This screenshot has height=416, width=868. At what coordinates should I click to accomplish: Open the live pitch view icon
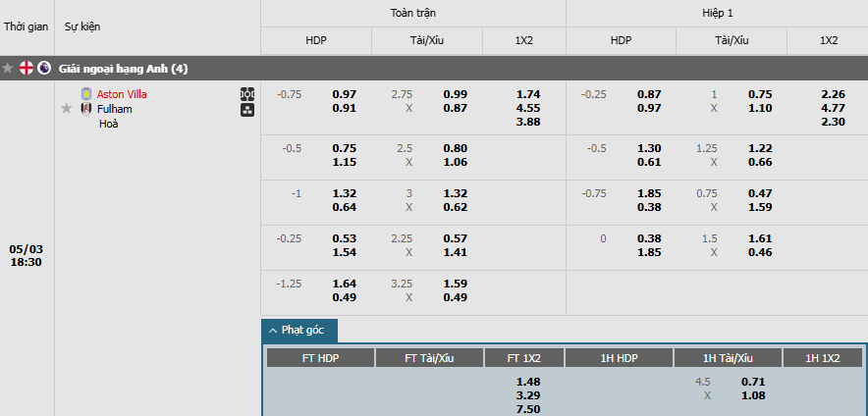pos(247,94)
